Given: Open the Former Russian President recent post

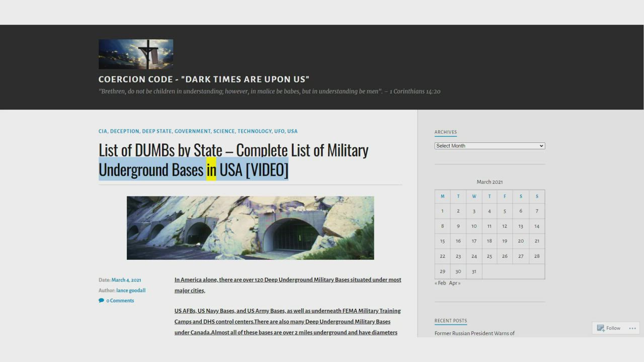Looking at the screenshot, I should click(x=474, y=333).
